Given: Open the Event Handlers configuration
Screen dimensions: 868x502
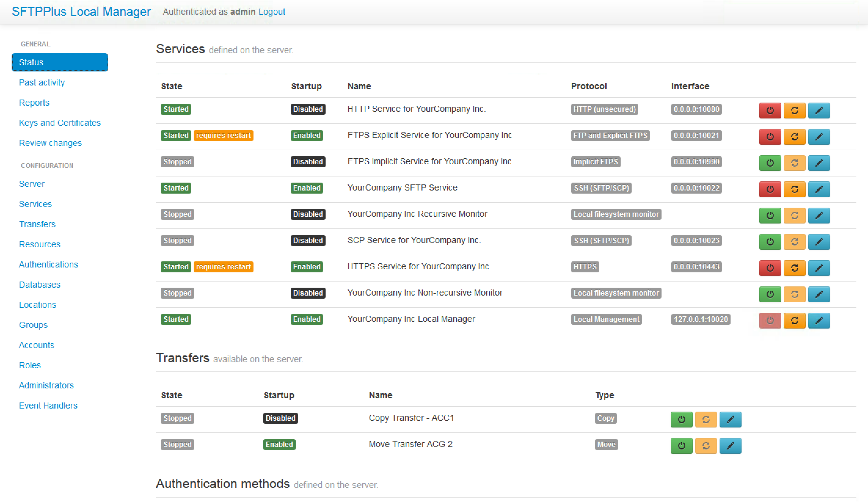Looking at the screenshot, I should [x=48, y=406].
